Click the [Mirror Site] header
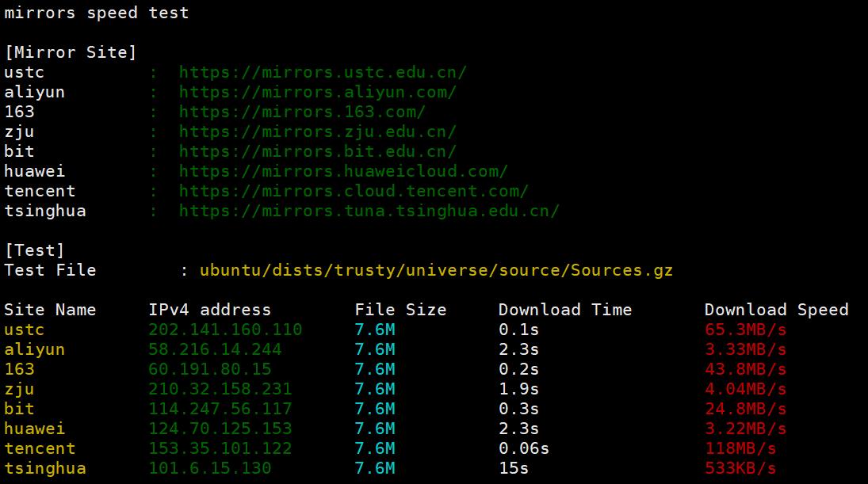This screenshot has width=868, height=484. click(71, 52)
